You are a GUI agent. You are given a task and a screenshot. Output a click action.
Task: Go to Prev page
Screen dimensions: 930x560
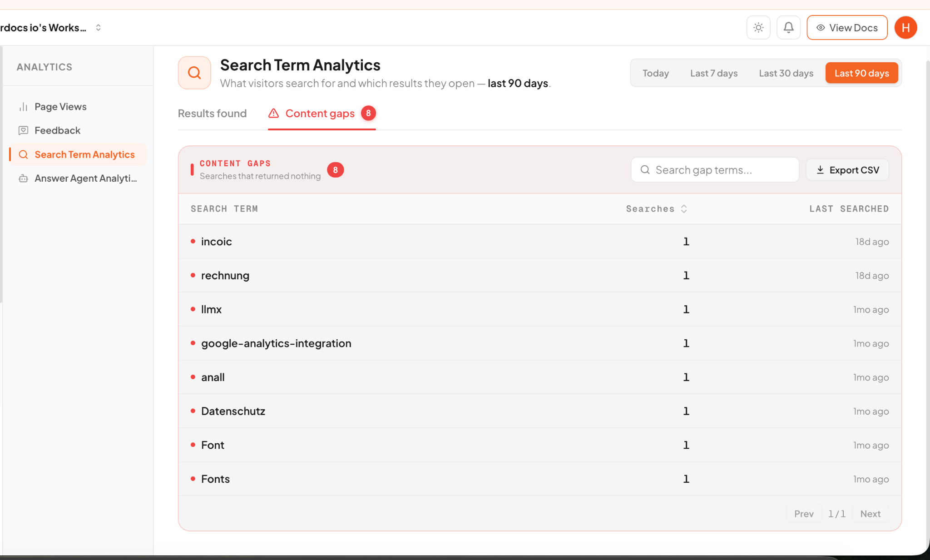[804, 514]
